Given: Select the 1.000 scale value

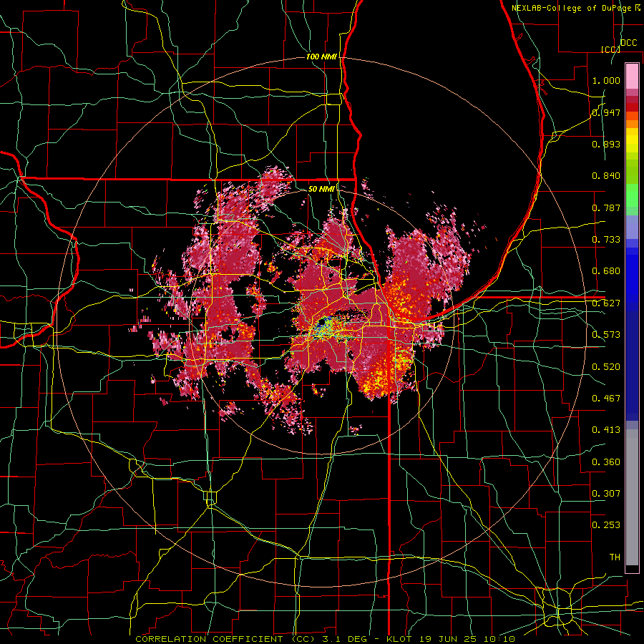Looking at the screenshot, I should click(606, 80).
